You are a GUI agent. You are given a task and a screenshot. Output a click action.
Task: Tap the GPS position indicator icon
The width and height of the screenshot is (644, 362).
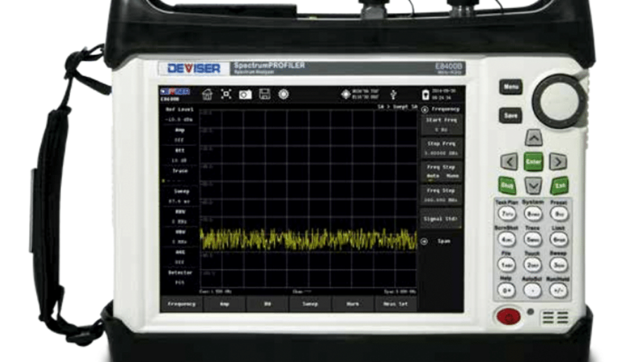point(346,94)
